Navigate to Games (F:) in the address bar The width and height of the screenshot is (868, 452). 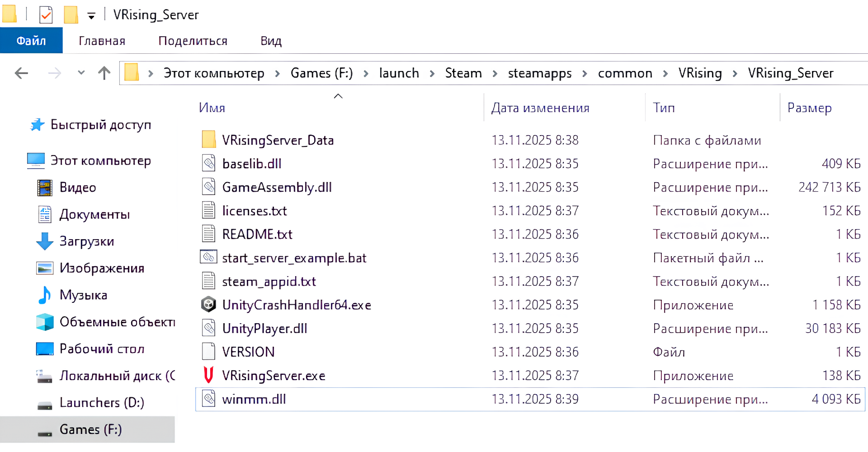coord(321,73)
